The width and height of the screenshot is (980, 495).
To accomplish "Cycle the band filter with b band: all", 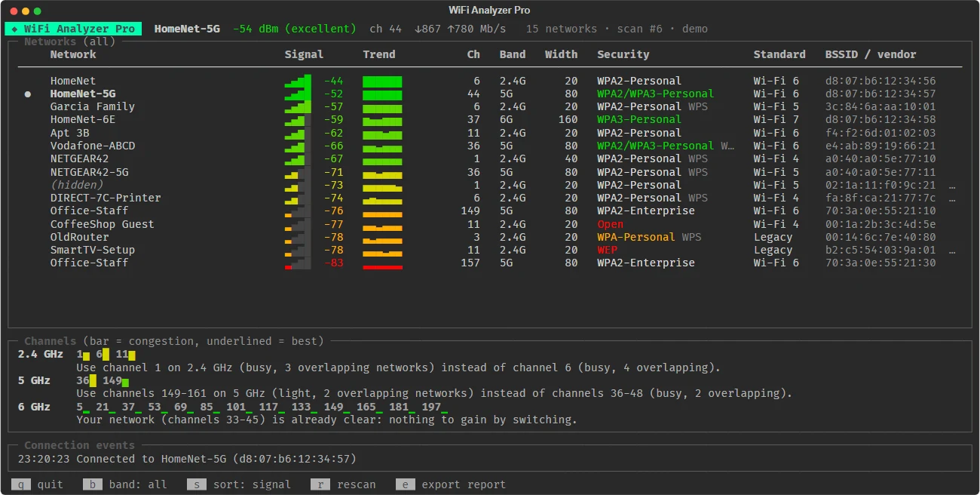I will [124, 484].
